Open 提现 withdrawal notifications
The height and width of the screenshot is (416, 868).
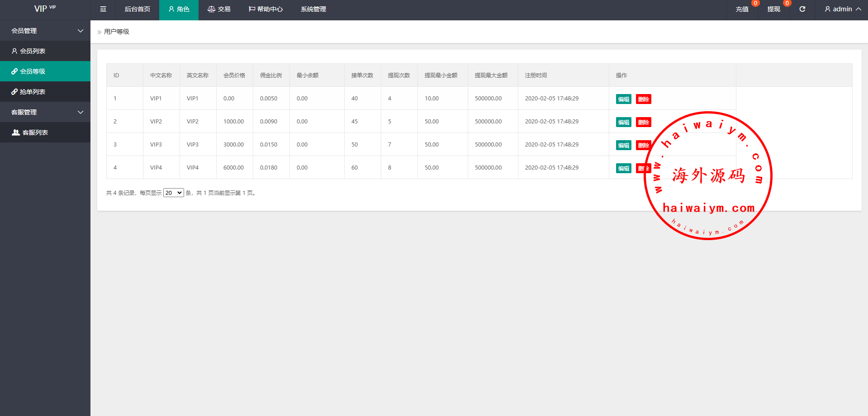[773, 9]
